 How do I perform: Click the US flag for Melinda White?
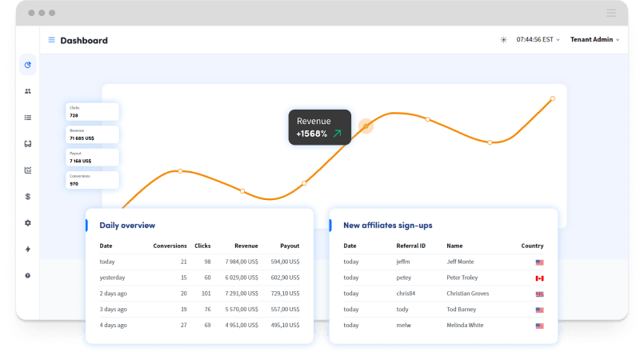click(x=540, y=326)
